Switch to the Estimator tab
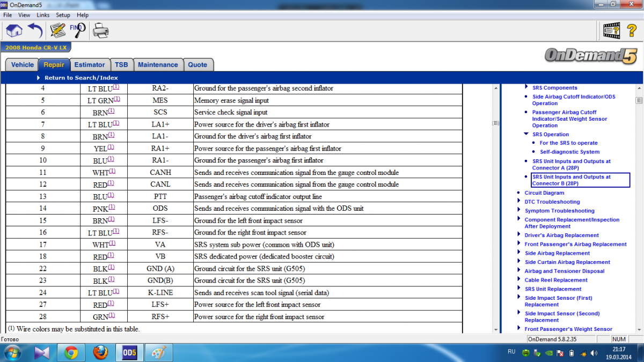 tap(90, 65)
